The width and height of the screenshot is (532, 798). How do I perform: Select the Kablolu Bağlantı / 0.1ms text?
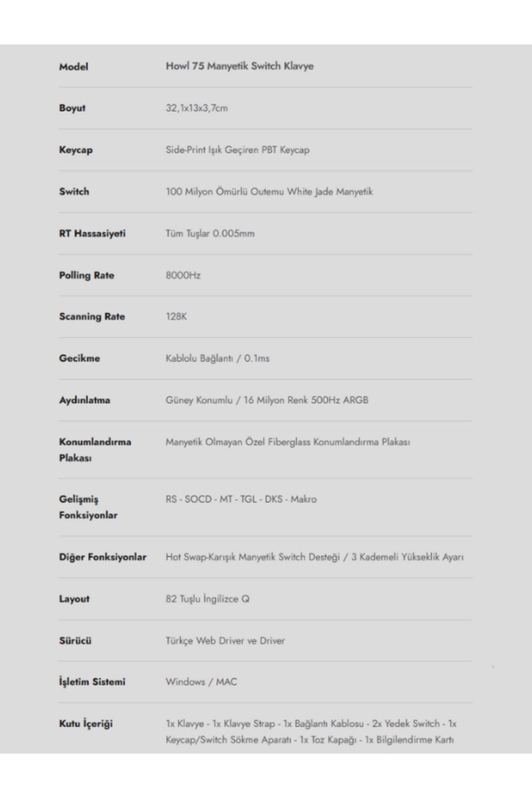(217, 358)
